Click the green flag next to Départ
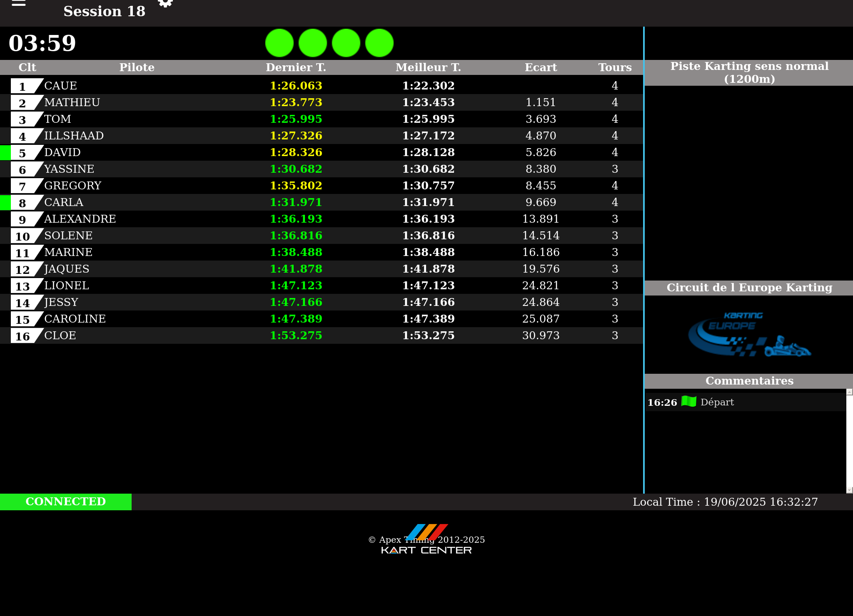The width and height of the screenshot is (853, 616). [x=689, y=402]
